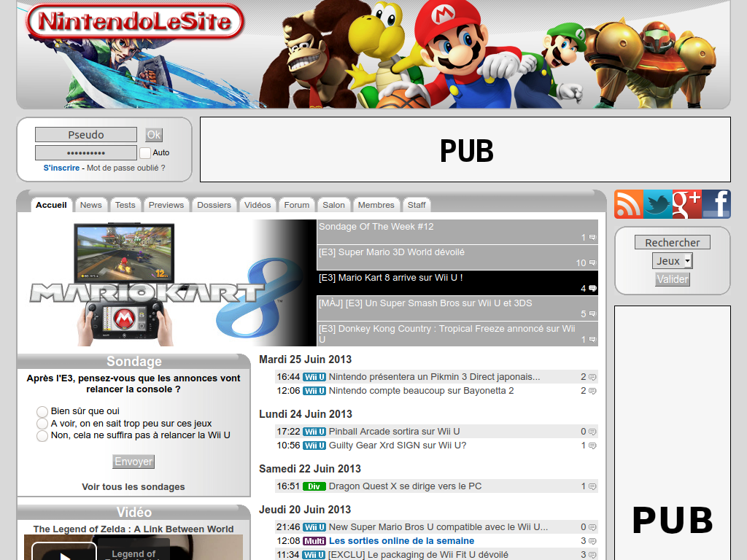
Task: Click comment icon on New Super Mario Bros U news
Action: [592, 528]
